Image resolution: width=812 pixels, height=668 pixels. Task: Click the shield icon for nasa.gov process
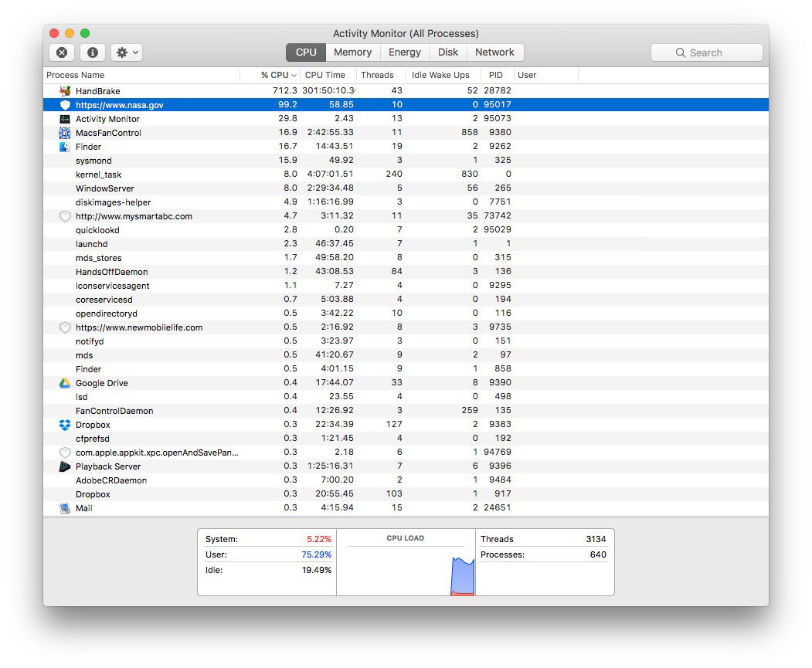65,104
